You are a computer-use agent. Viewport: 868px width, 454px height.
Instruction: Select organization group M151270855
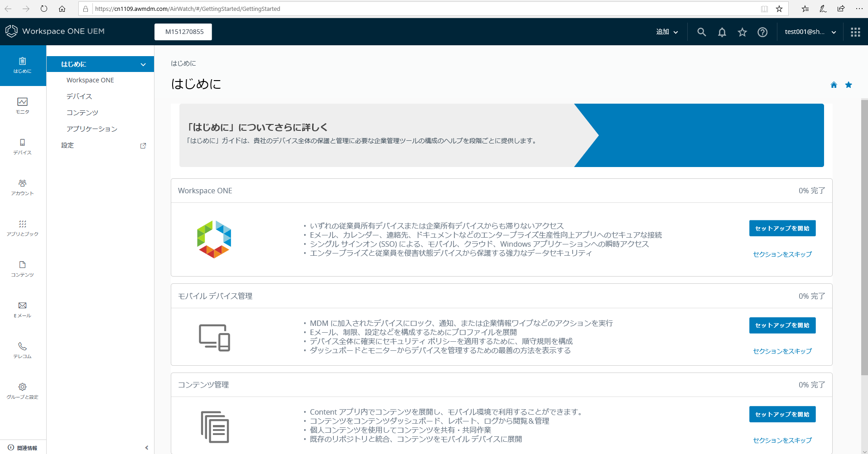tap(183, 32)
